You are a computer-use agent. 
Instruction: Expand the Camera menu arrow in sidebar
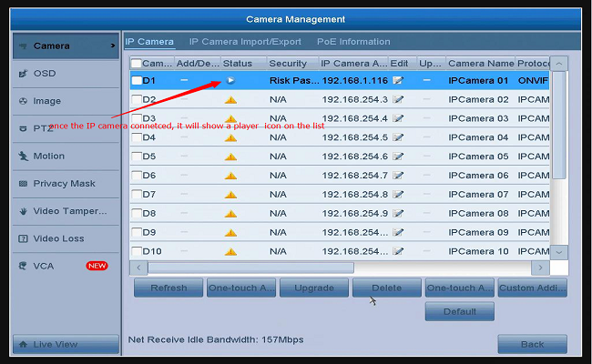[x=113, y=45]
